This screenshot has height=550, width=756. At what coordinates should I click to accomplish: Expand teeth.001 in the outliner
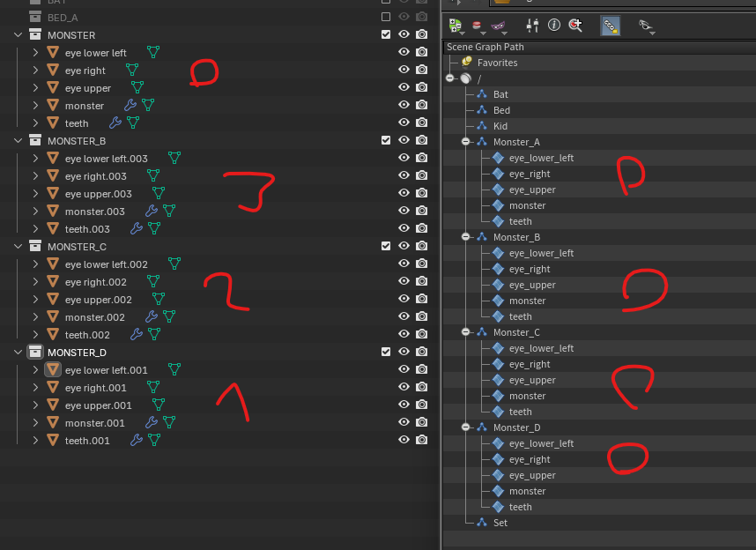(35, 441)
